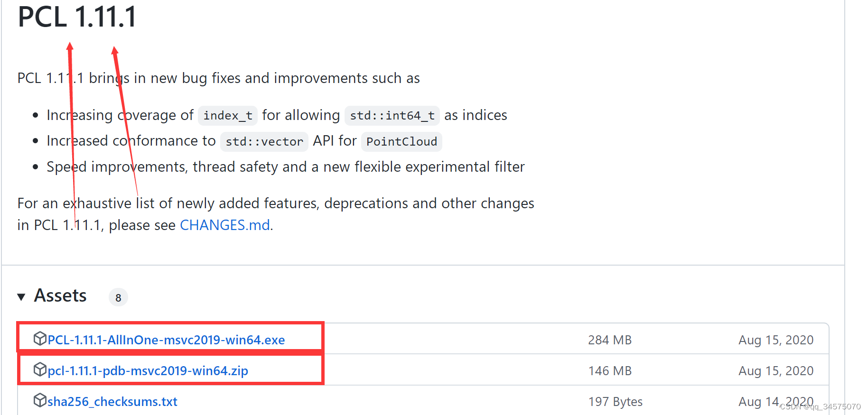The image size is (868, 415).
Task: Select the std::int64_t code snippet
Action: [x=392, y=115]
